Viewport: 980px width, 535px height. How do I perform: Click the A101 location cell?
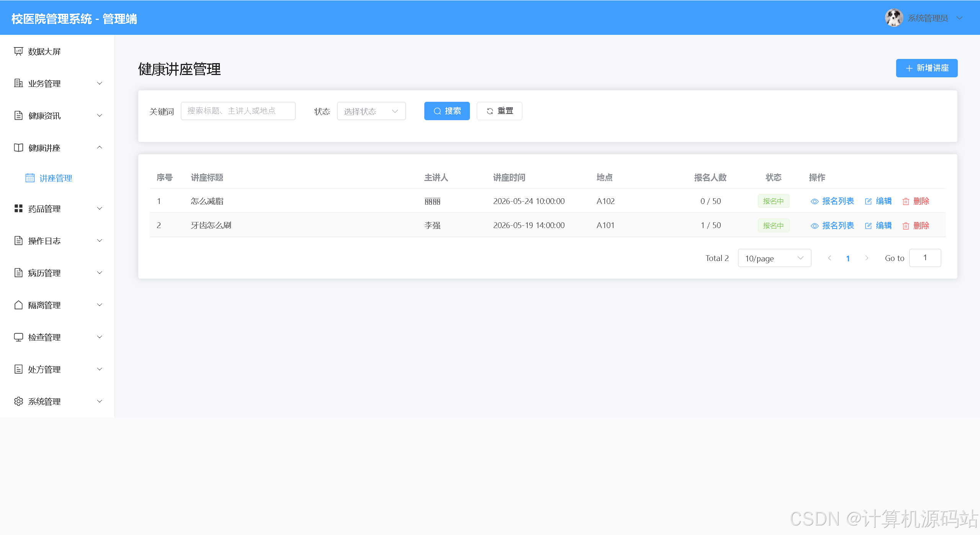605,225
